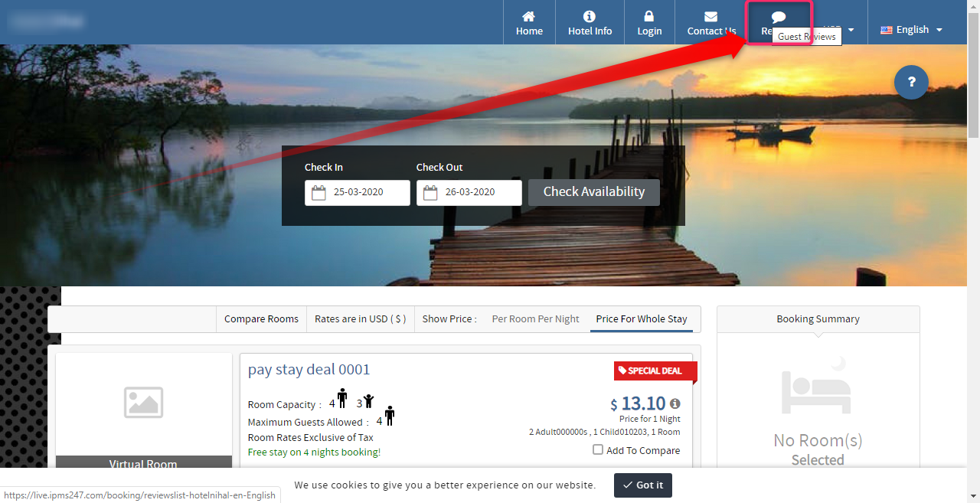This screenshot has width=980, height=503.
Task: Open the Hotel Info page
Action: 590,22
